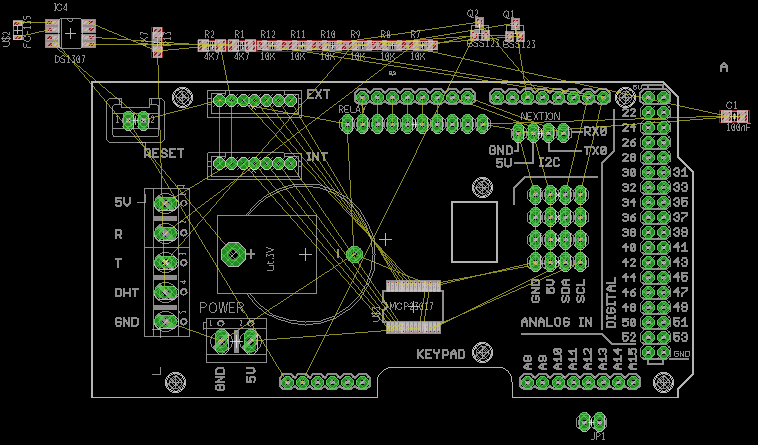Click the MCP23017 chip footprint
This screenshot has height=445, width=758.
click(x=413, y=306)
